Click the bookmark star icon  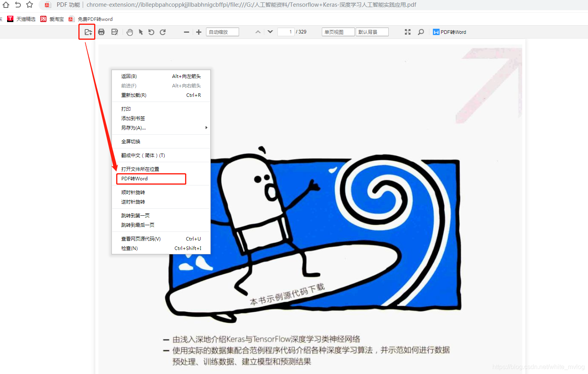(x=30, y=5)
